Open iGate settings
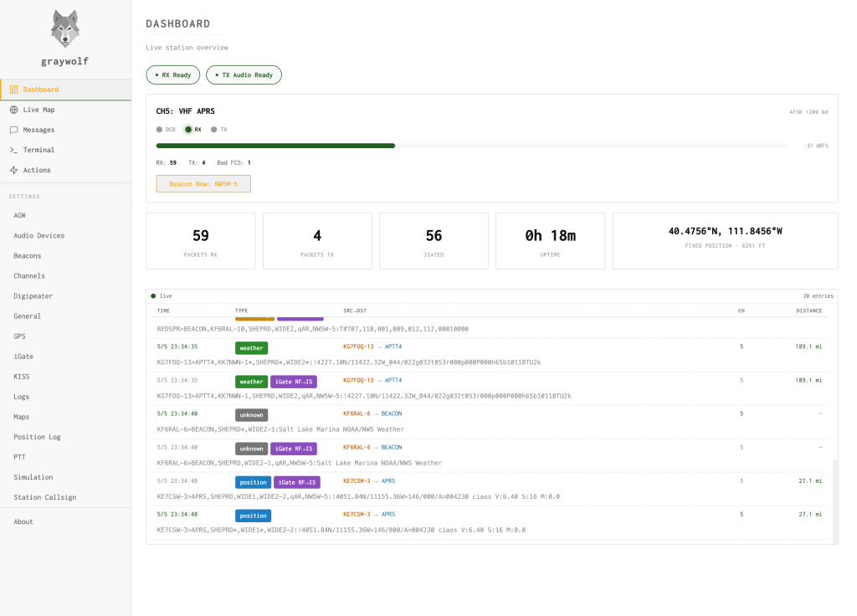The image size is (857, 616). point(65,357)
